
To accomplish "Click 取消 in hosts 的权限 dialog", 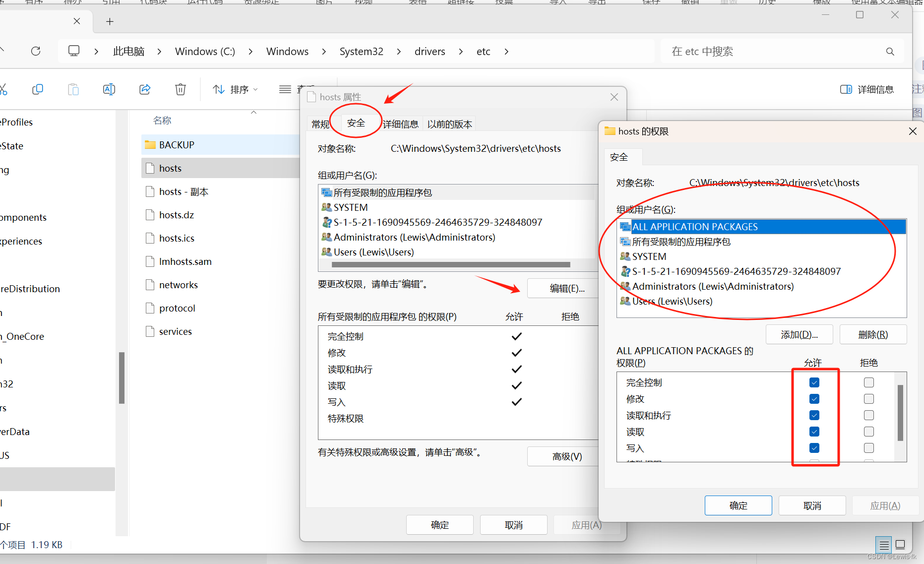I will 812,505.
